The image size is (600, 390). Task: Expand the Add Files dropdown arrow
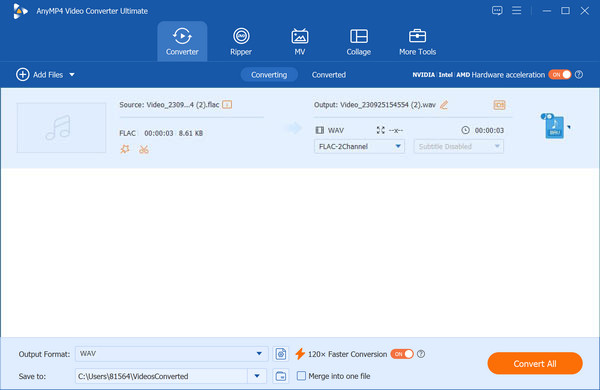pos(72,75)
